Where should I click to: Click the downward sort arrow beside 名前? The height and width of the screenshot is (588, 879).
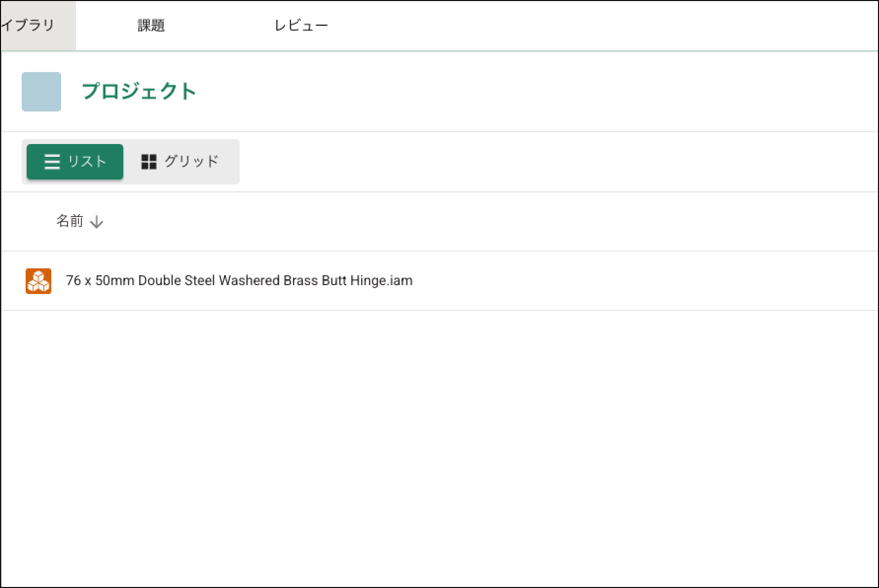tap(97, 222)
